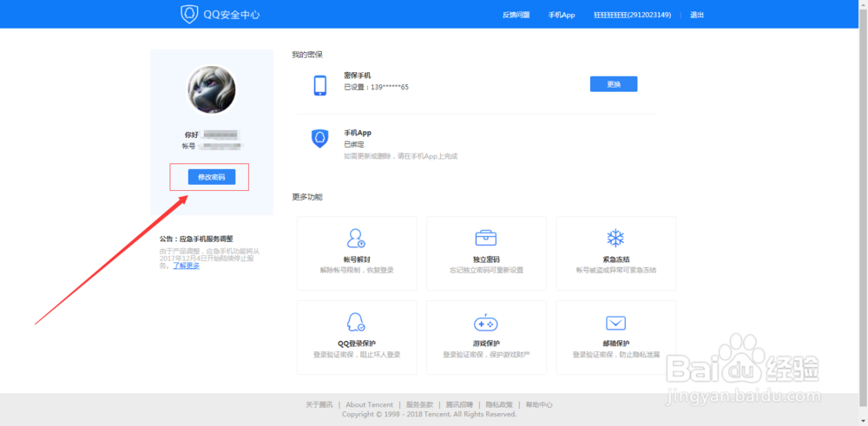
Task: Click the 手机App shield icon
Action: coord(320,138)
